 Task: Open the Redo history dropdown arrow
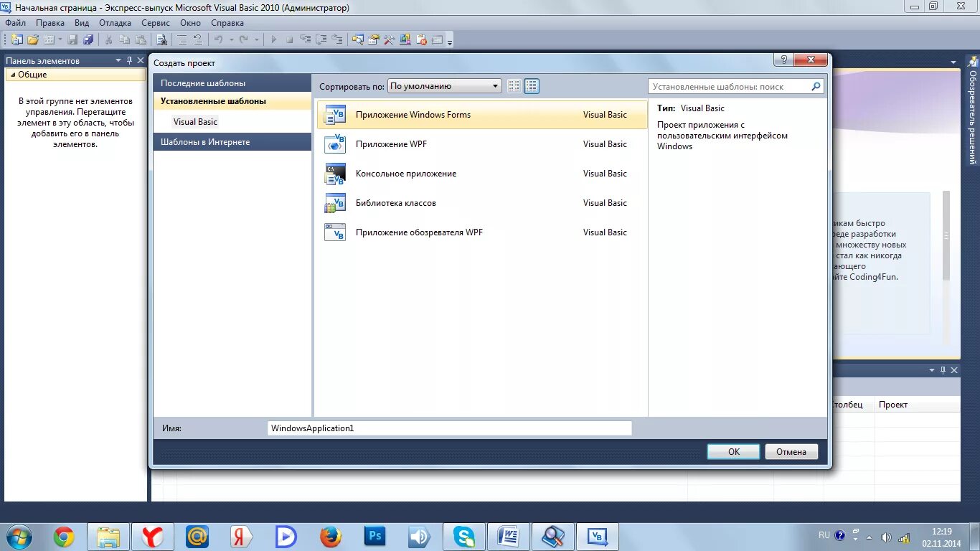click(256, 39)
